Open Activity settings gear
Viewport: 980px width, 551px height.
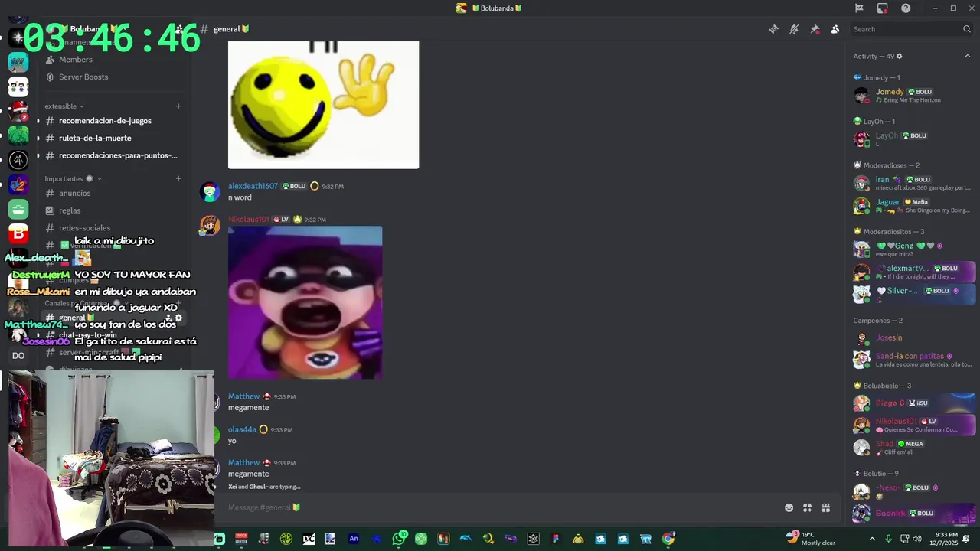(899, 56)
